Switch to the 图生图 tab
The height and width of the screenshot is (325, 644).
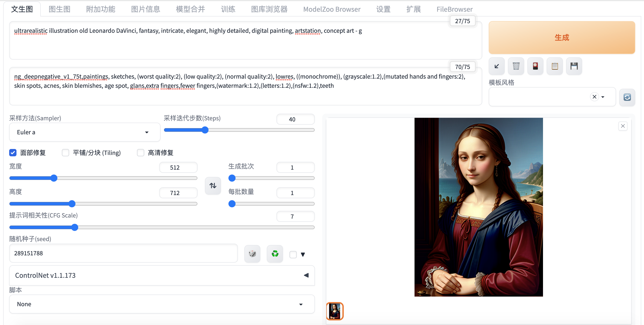(59, 9)
